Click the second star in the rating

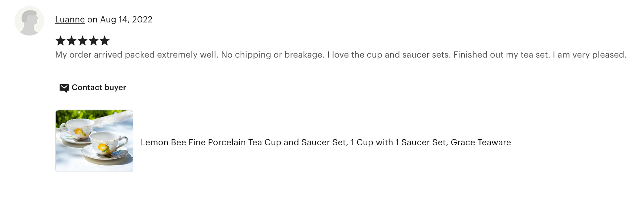[71, 41]
